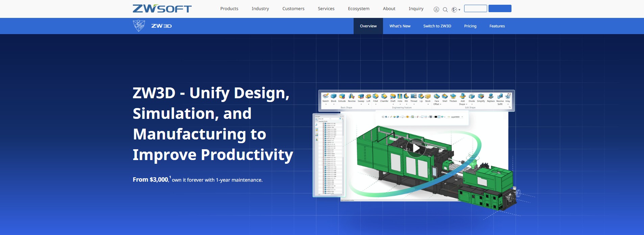This screenshot has width=644, height=235.
Task: Select the Revolve tool icon
Action: click(352, 96)
